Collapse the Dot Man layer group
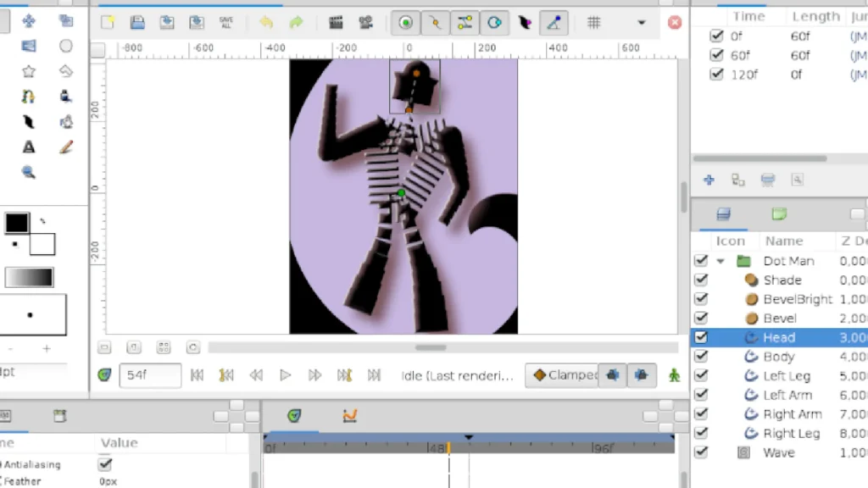This screenshot has width=868, height=488. click(x=721, y=261)
